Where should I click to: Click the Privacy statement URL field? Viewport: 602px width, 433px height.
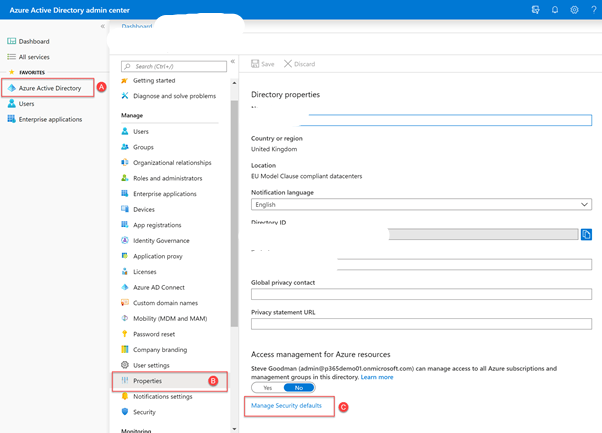(421, 324)
